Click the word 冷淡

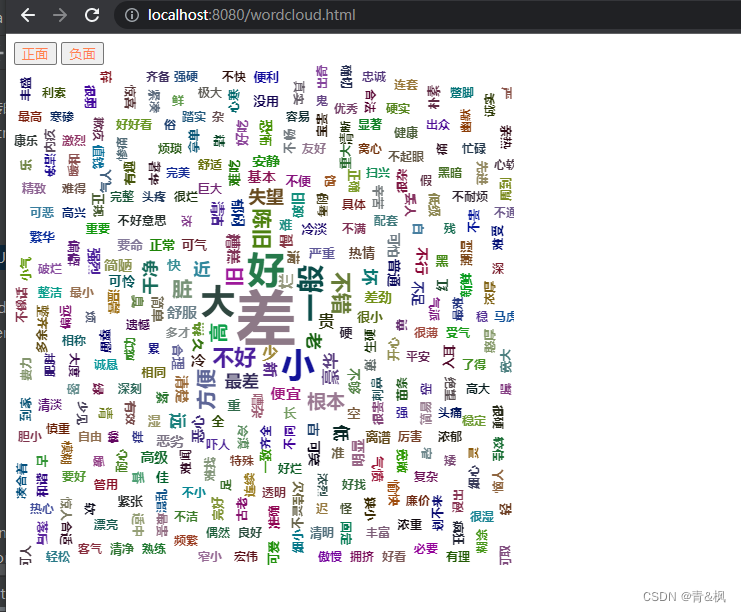click(314, 229)
